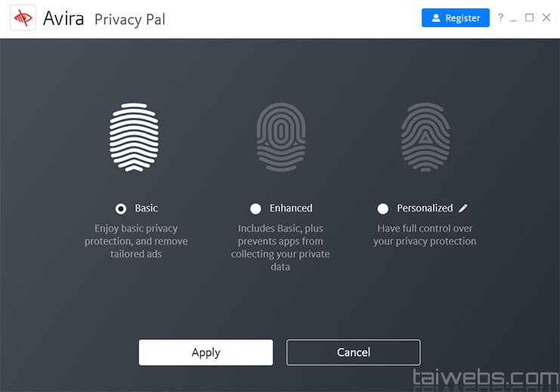Click the Privacy Pal title text

click(129, 19)
